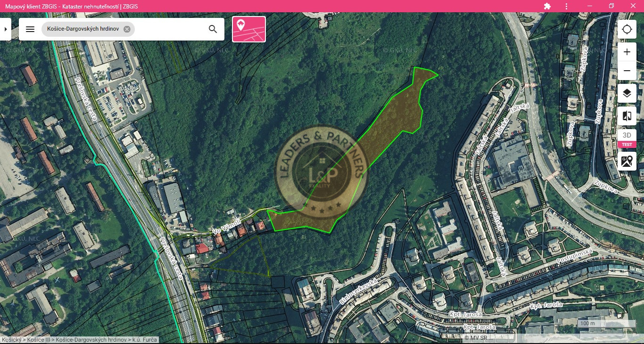The height and width of the screenshot is (344, 644).
Task: Click inside the search input field
Action: coord(170,29)
